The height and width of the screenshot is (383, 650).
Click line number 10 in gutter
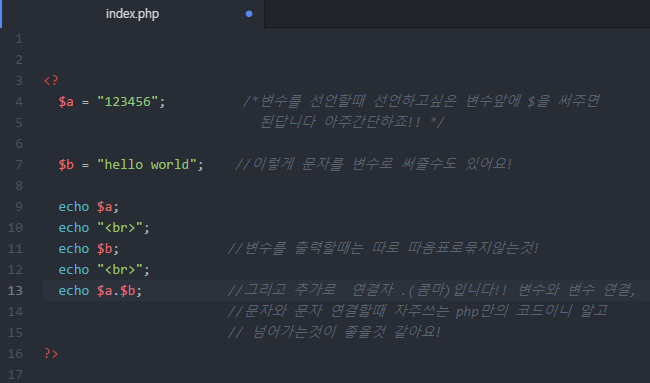click(15, 228)
